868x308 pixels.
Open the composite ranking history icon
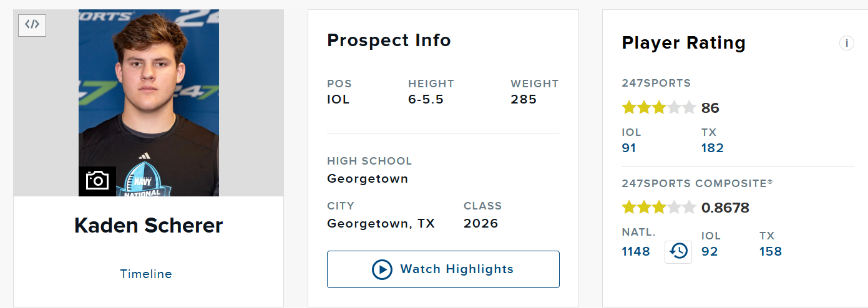pos(678,251)
